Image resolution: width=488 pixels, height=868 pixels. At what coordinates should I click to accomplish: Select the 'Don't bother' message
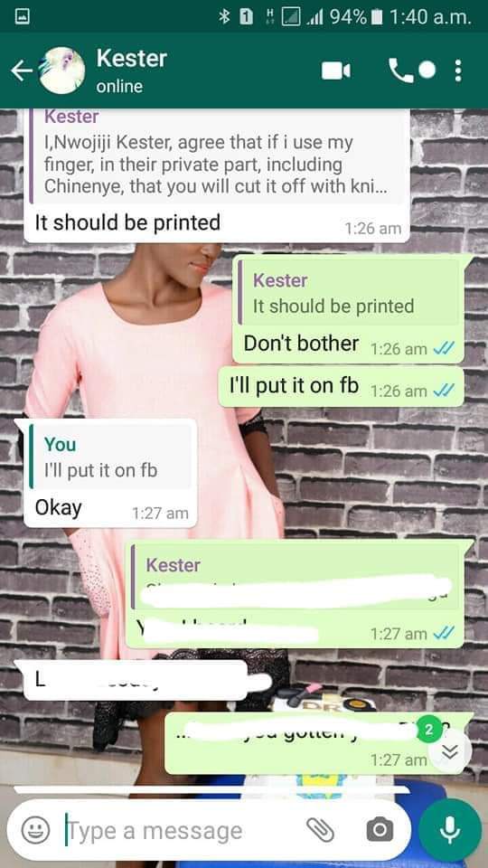coord(349,309)
